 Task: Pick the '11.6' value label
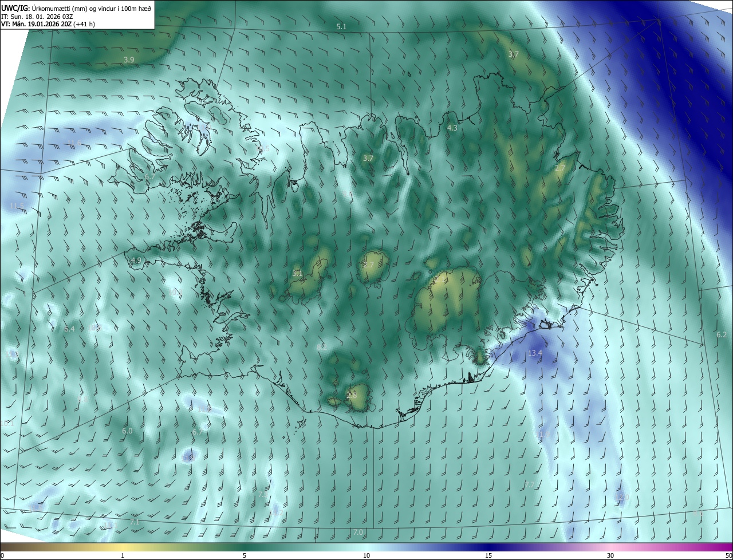[x=74, y=143]
